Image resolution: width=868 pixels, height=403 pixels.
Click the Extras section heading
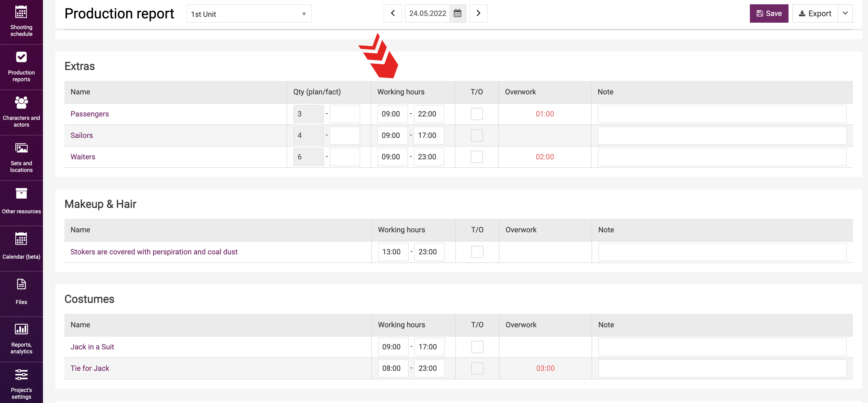pyautogui.click(x=79, y=66)
